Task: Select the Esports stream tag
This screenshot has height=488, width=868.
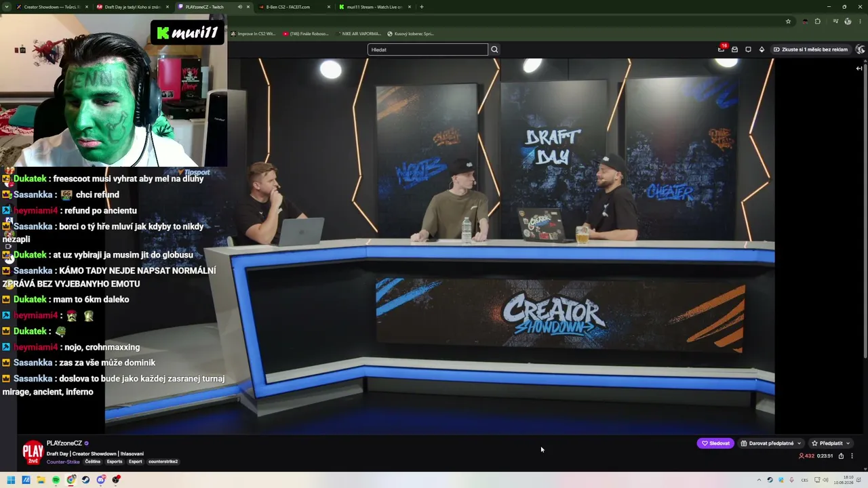Action: (x=115, y=462)
